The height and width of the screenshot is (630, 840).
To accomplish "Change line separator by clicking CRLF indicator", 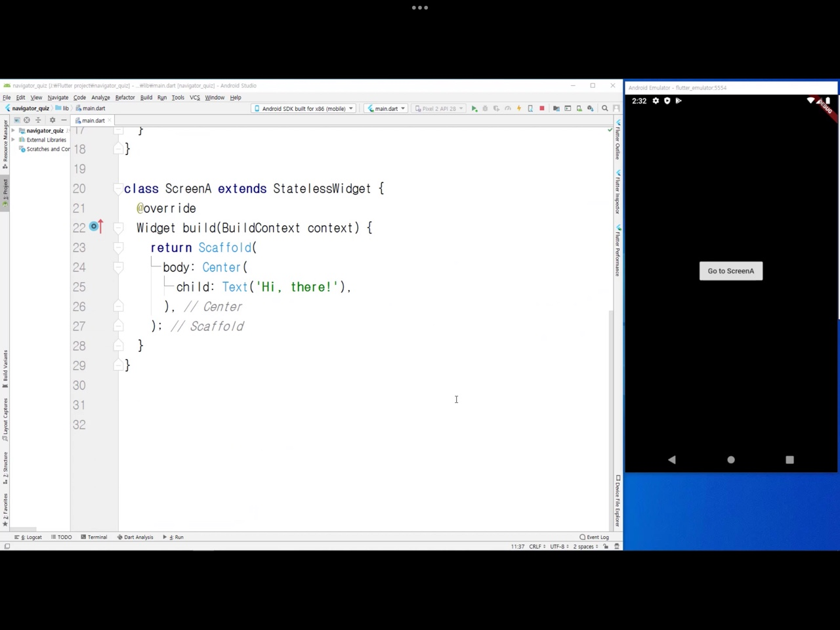I will pyautogui.click(x=535, y=546).
